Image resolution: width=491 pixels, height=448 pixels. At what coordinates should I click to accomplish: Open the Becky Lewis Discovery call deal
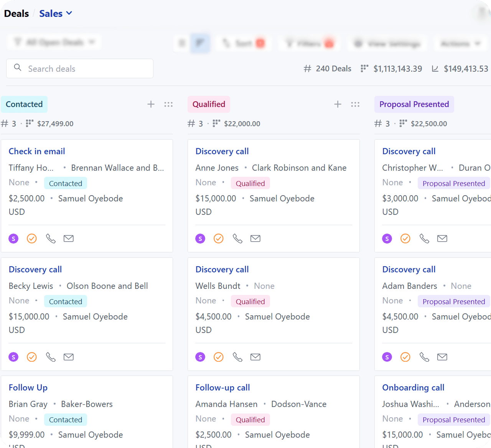[x=35, y=269]
